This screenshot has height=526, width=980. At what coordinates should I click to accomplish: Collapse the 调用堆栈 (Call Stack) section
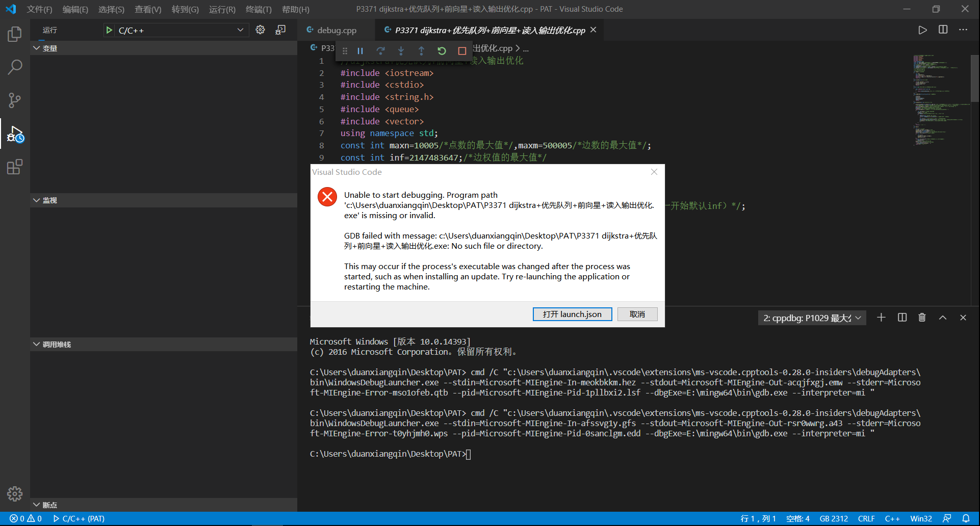tap(163, 345)
